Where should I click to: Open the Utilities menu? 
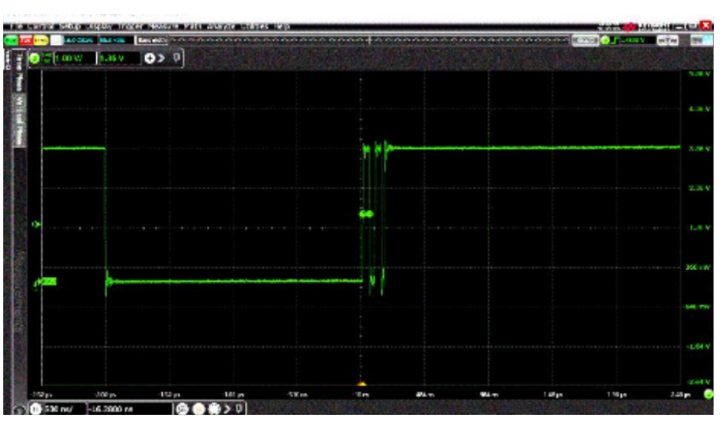[254, 27]
